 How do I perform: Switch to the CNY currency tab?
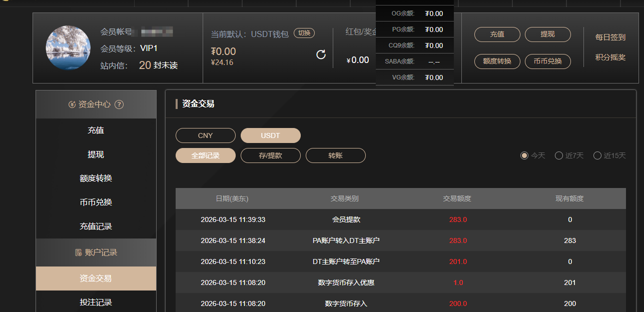205,135
